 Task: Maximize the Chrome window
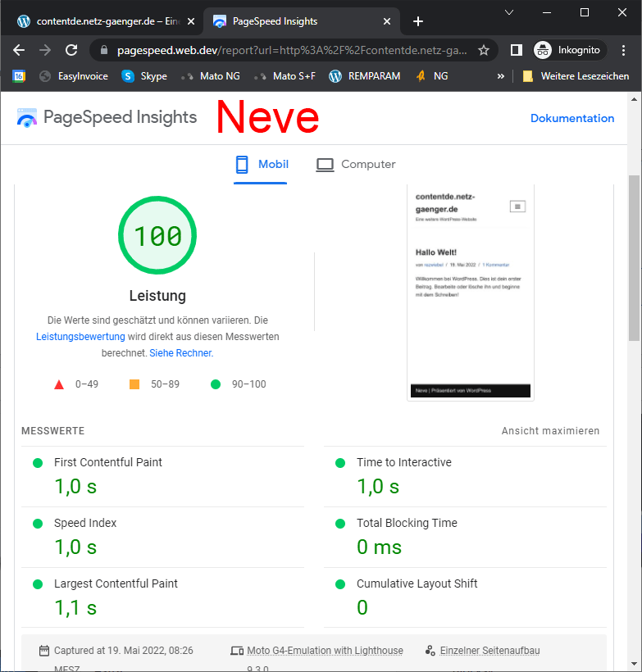coord(584,12)
